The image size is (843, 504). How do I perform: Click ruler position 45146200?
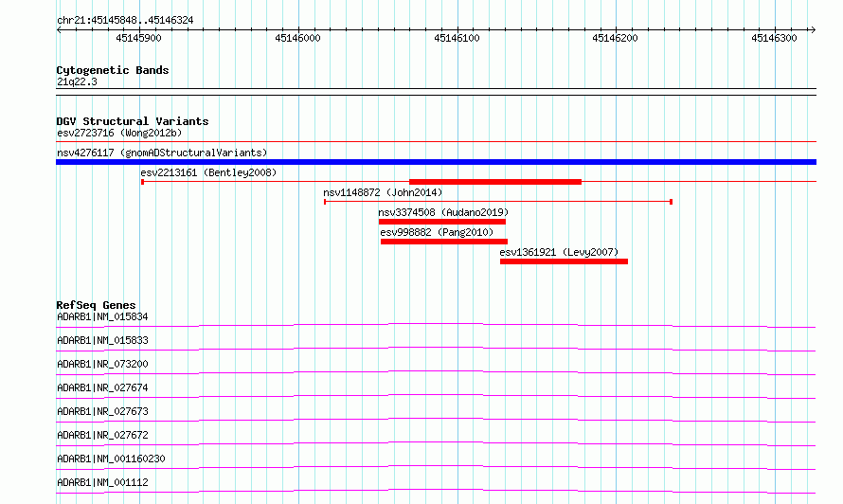click(x=615, y=38)
